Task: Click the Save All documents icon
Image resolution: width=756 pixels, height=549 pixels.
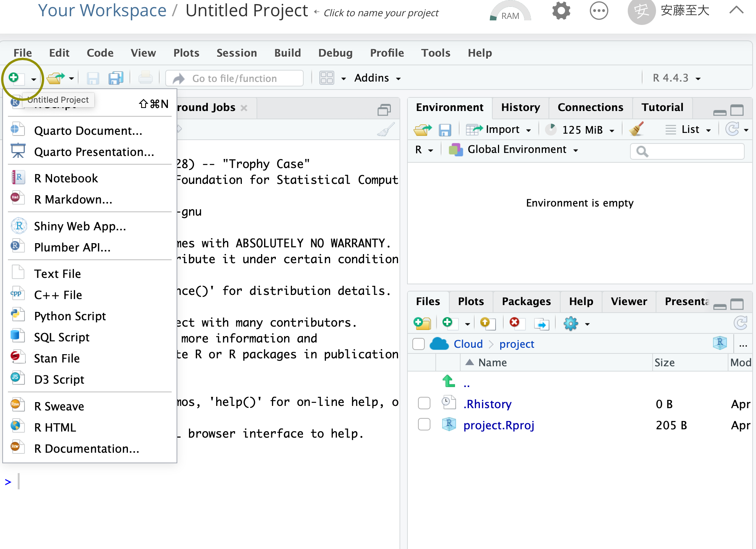Action: [115, 78]
